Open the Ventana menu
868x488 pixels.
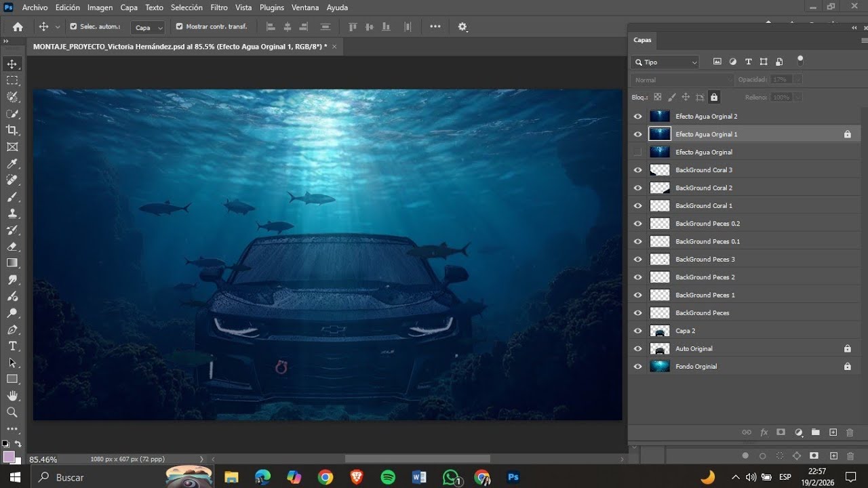click(305, 7)
